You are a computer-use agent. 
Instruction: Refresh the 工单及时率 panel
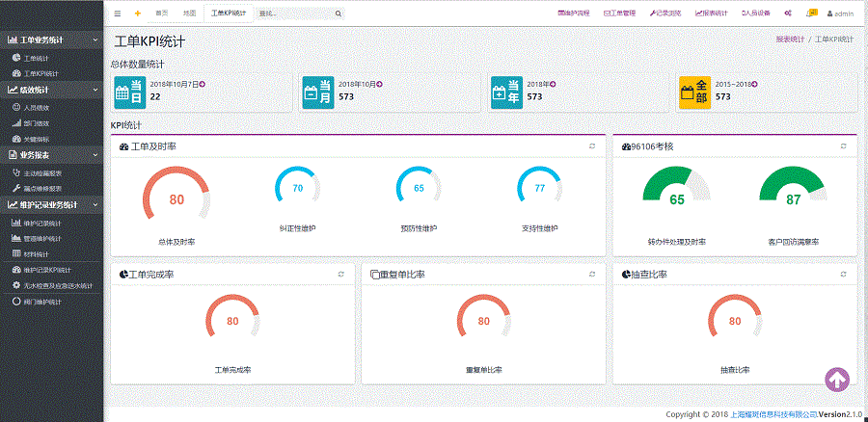click(592, 145)
